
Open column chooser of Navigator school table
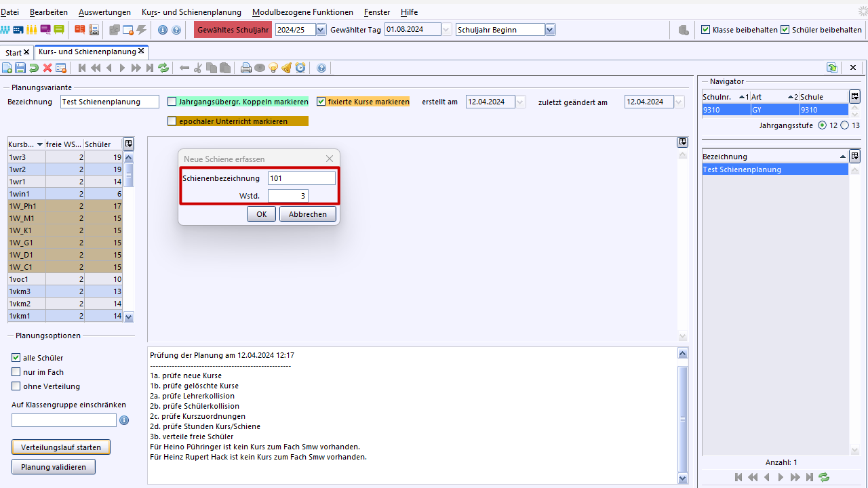coord(855,97)
